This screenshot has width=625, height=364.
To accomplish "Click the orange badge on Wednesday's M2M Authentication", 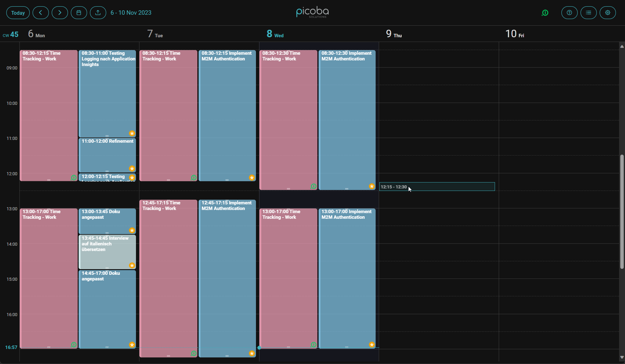I will (372, 186).
